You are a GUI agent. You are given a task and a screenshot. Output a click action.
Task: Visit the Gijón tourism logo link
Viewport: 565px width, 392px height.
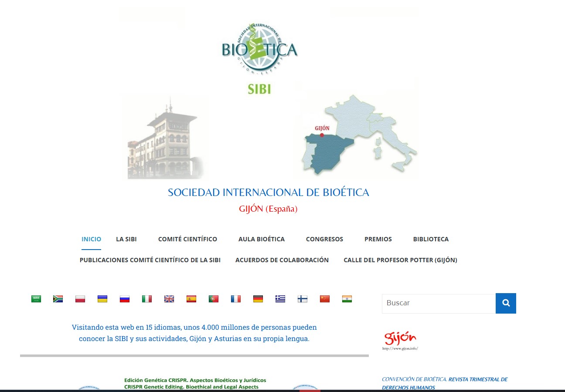[399, 338]
